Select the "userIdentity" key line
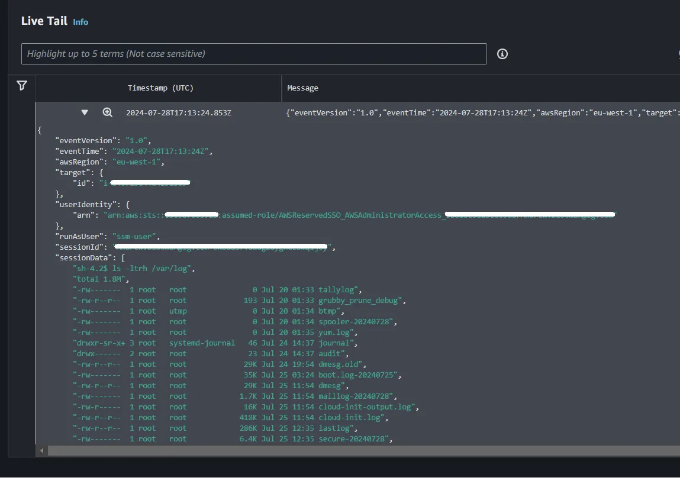680x478 pixels. [92, 204]
